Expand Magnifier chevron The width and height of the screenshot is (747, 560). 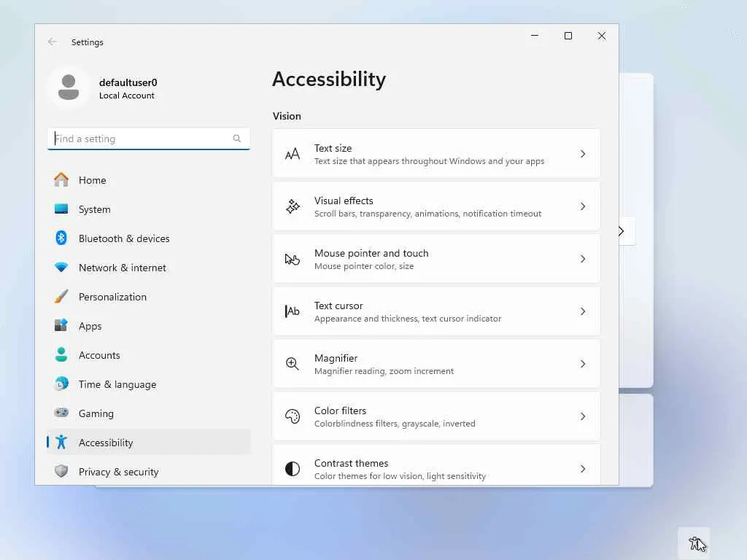point(583,364)
